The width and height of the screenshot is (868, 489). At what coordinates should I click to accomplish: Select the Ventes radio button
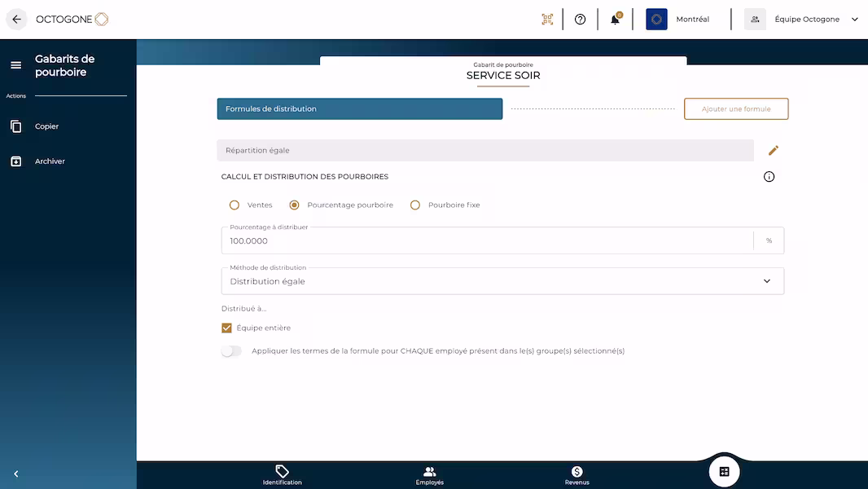pyautogui.click(x=235, y=205)
